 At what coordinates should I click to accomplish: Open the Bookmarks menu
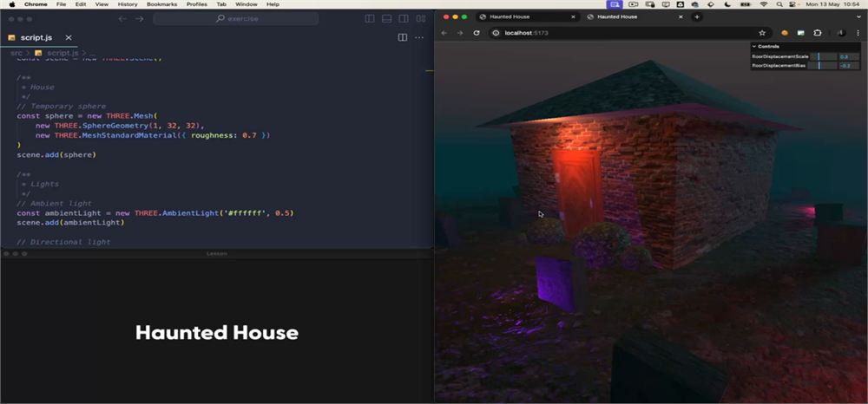coord(162,3)
